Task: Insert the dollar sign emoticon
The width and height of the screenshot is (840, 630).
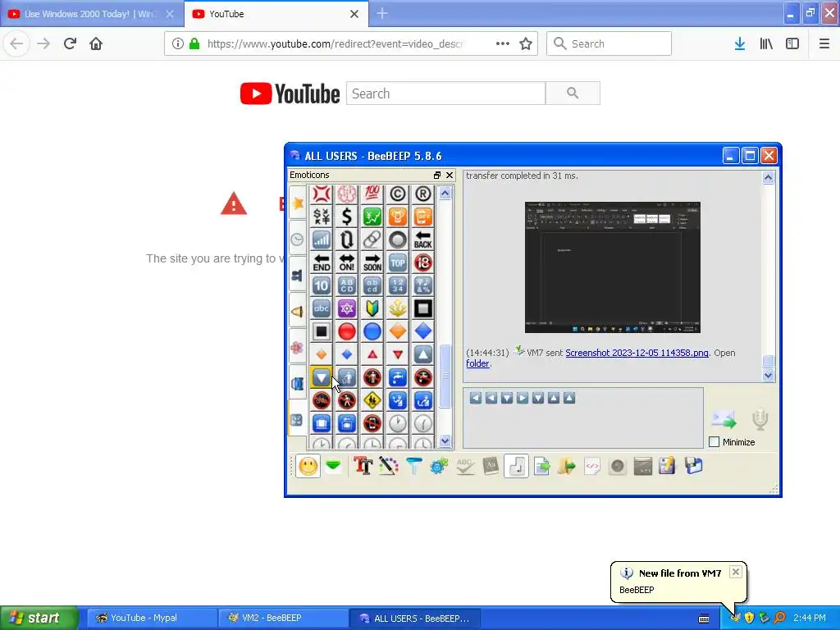Action: pyautogui.click(x=347, y=217)
